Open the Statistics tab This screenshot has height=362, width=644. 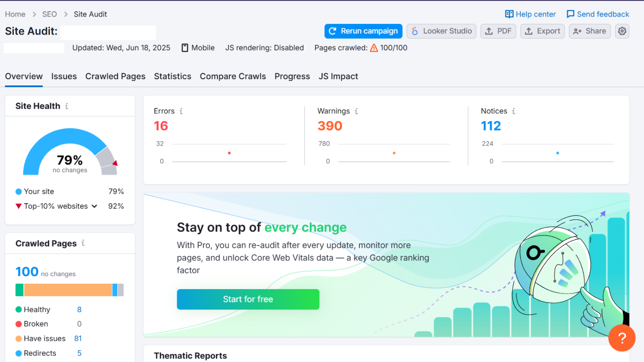[173, 76]
